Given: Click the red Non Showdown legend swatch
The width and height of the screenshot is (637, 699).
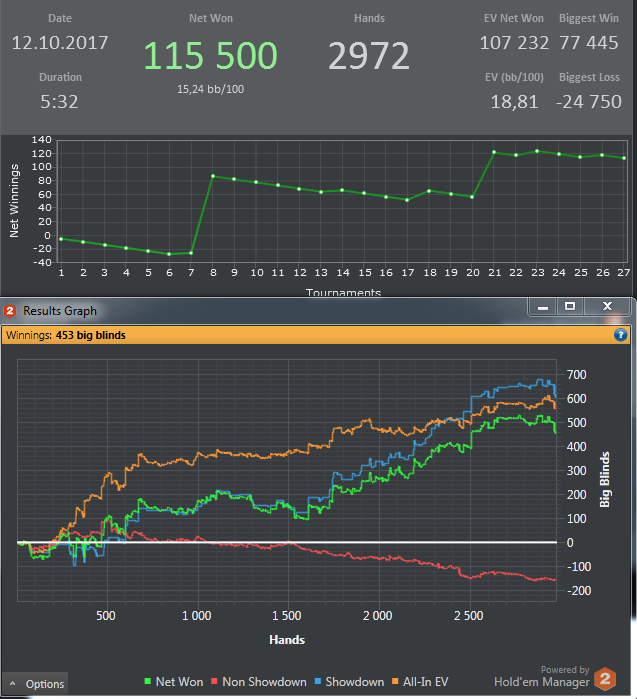Looking at the screenshot, I should tap(214, 682).
